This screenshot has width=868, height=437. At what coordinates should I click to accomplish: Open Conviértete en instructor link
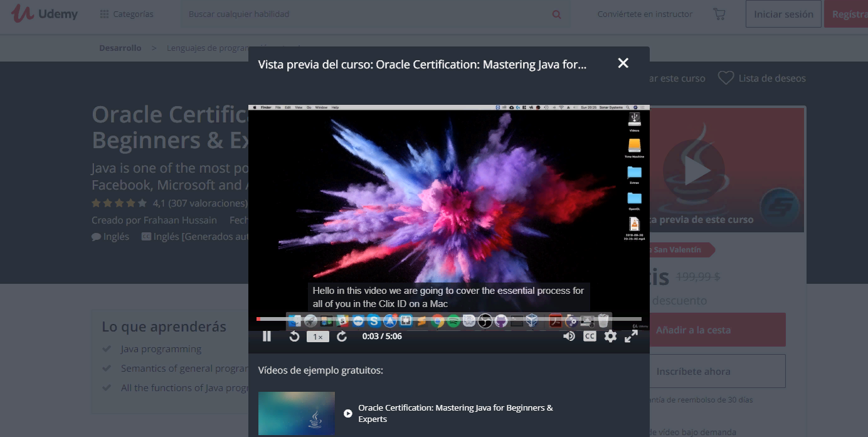tap(645, 14)
